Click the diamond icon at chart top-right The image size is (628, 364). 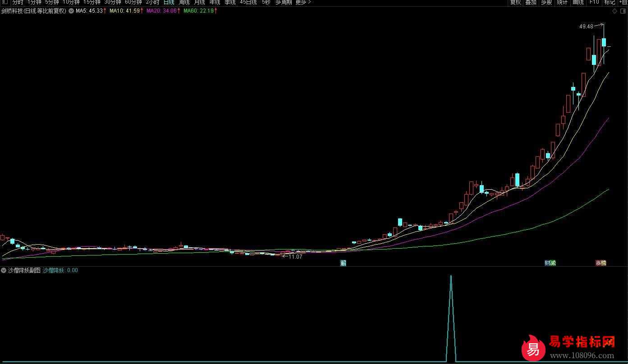tap(615, 11)
